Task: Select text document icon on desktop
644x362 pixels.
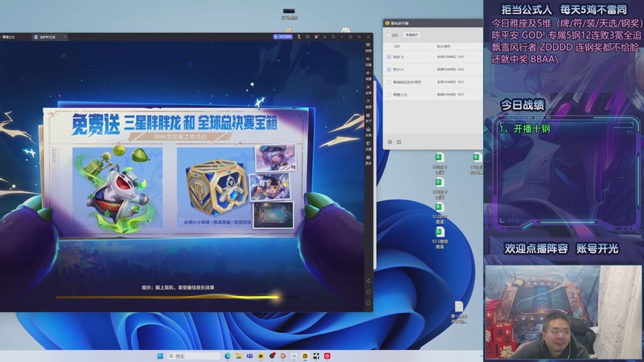Action: (459, 312)
